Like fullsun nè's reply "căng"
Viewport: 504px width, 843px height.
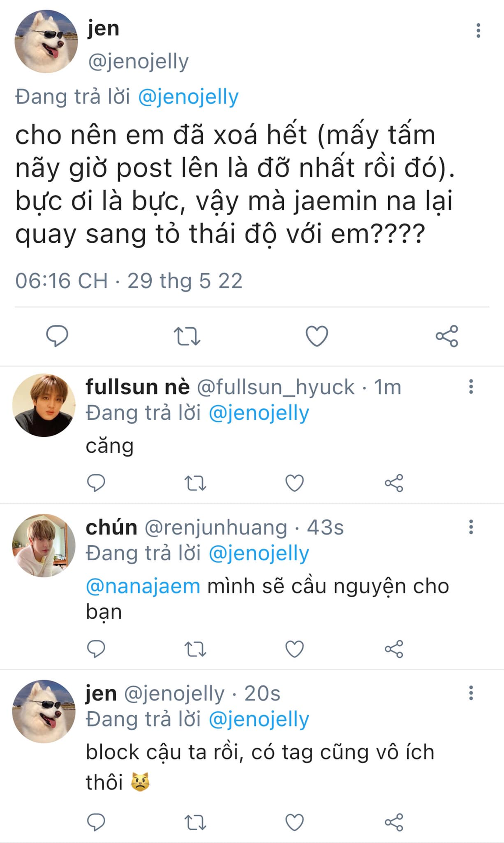point(294,483)
